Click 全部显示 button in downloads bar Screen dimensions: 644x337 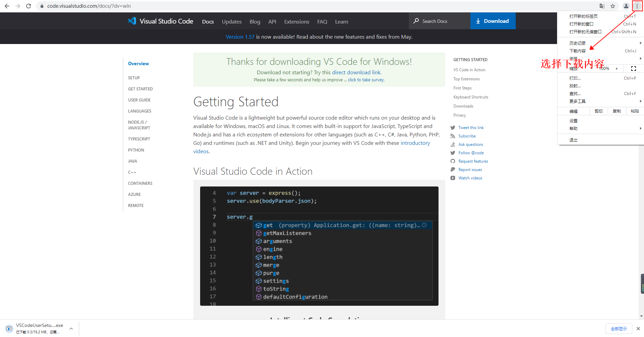pyautogui.click(x=618, y=329)
